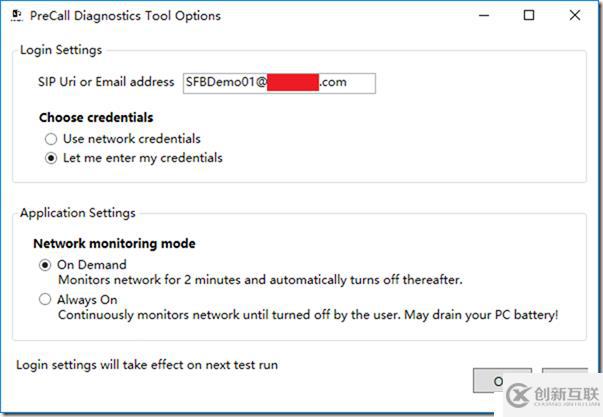The width and height of the screenshot is (603, 417).
Task: Click the 'Login settings will take effect' notice
Action: pyautogui.click(x=147, y=365)
